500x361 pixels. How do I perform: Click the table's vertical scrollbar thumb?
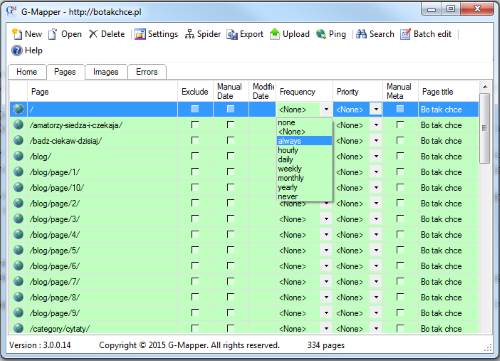click(x=484, y=128)
